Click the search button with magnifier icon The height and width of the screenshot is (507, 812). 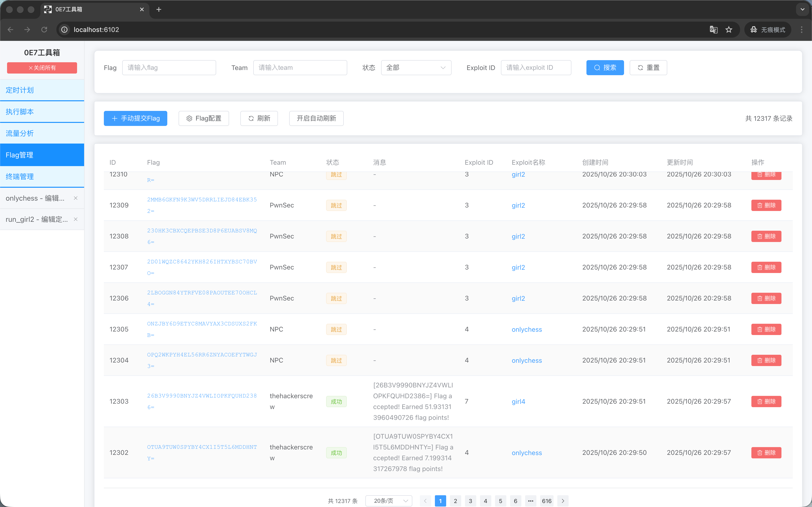pos(605,68)
